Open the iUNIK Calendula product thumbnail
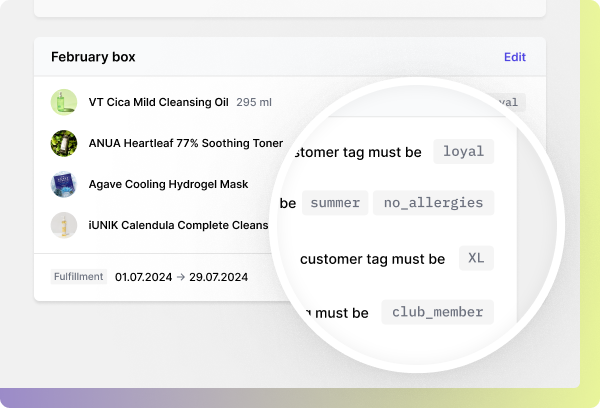This screenshot has width=600, height=408. (x=64, y=225)
